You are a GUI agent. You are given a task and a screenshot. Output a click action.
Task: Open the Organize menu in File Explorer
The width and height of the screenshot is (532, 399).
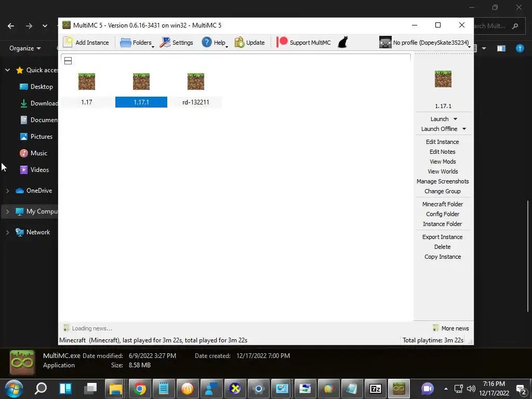25,48
